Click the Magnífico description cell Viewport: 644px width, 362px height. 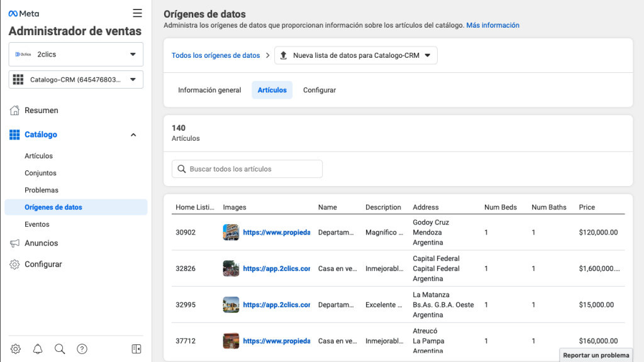click(384, 233)
